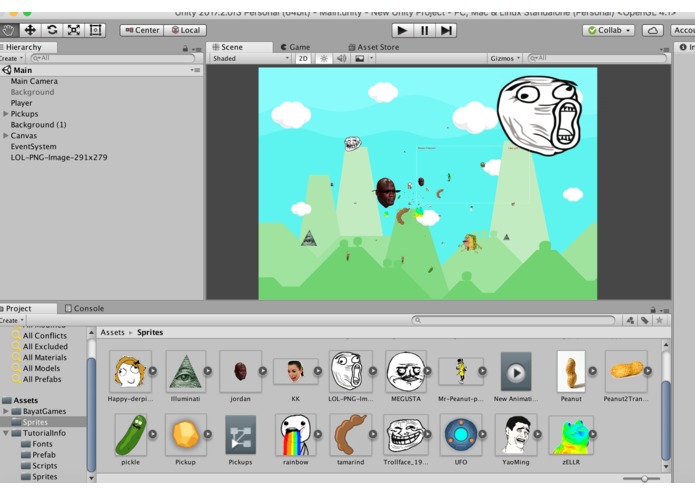Open the Gizmos dropdown
Image resolution: width=695 pixels, height=494 pixels.
point(505,58)
